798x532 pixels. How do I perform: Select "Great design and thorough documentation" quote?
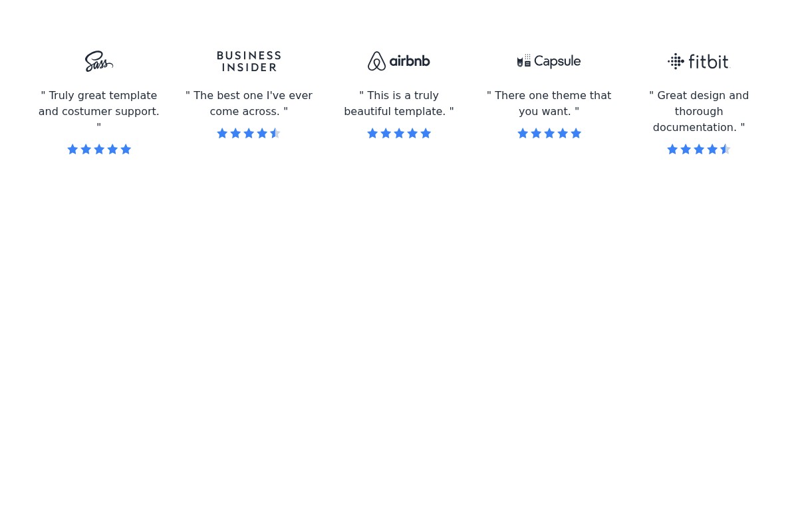coord(699,112)
